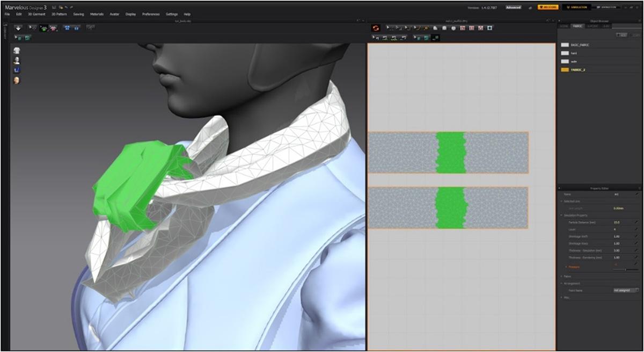Click the pink garment icon in 3D toolbar
Image resolution: width=644 pixels, height=352 pixels.
click(x=53, y=27)
